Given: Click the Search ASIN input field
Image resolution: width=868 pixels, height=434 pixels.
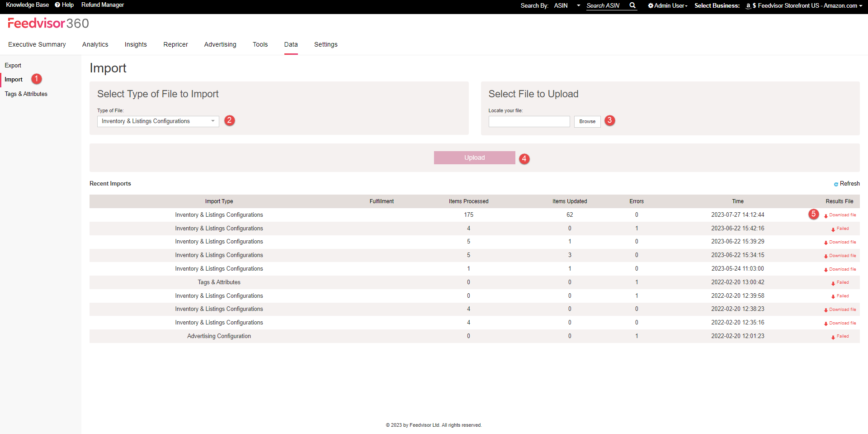Looking at the screenshot, I should (x=606, y=5).
